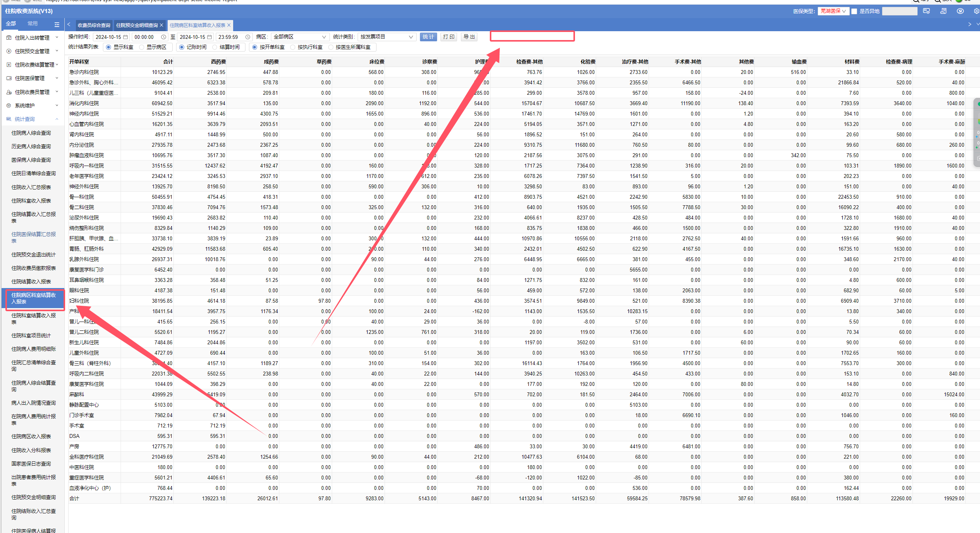
Task: Click the SI card reader icon
Action: (926, 11)
